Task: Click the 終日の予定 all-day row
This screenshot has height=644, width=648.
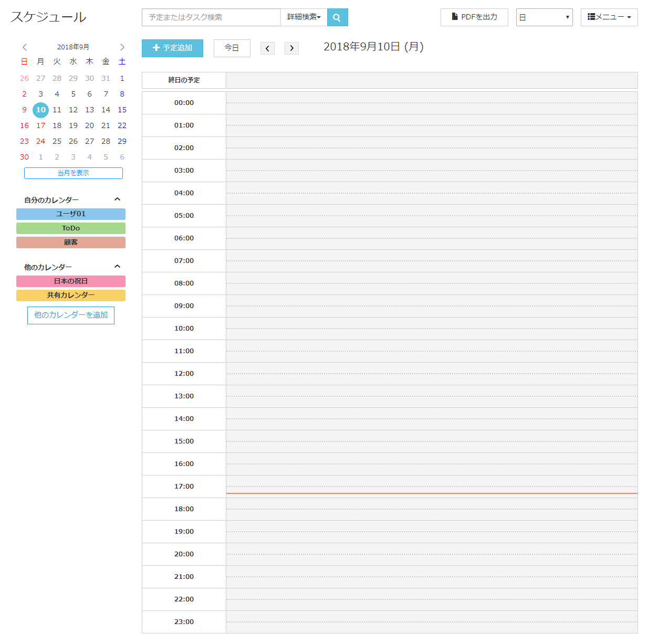Action: [390, 80]
